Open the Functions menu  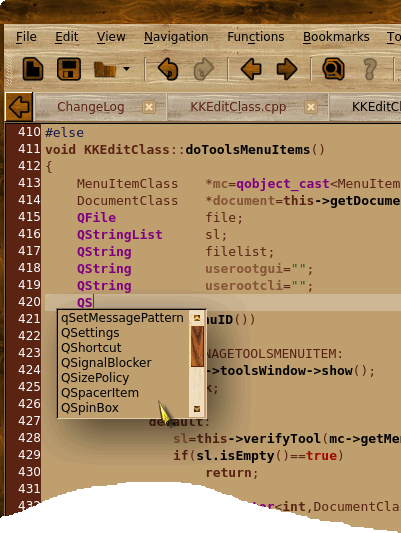pos(256,37)
